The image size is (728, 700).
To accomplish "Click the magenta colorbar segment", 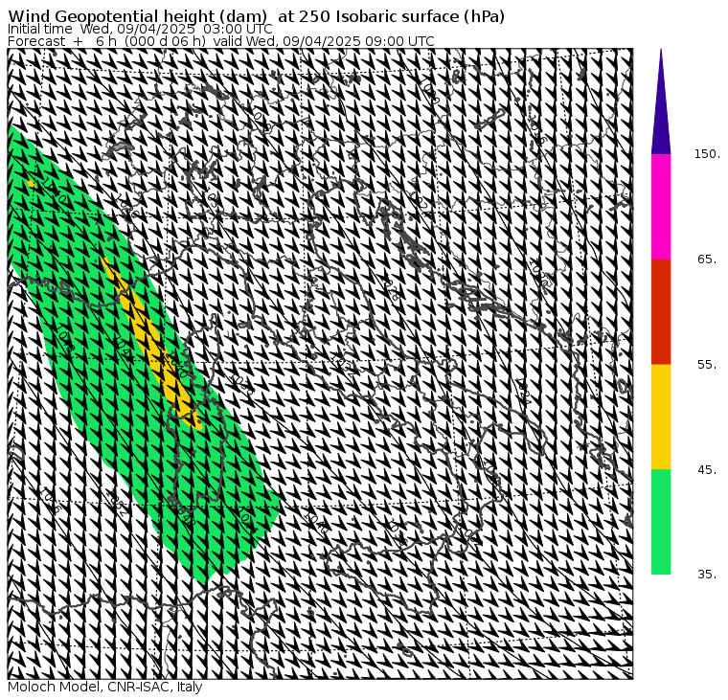I will point(661,207).
